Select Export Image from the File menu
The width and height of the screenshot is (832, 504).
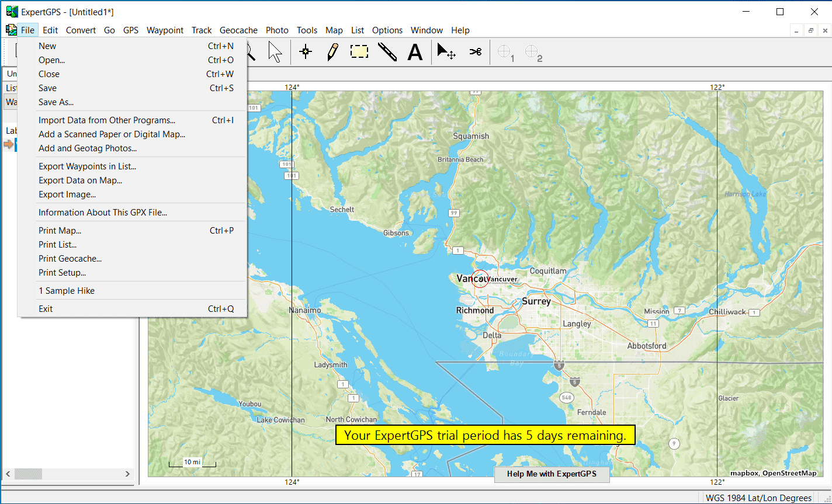point(67,194)
